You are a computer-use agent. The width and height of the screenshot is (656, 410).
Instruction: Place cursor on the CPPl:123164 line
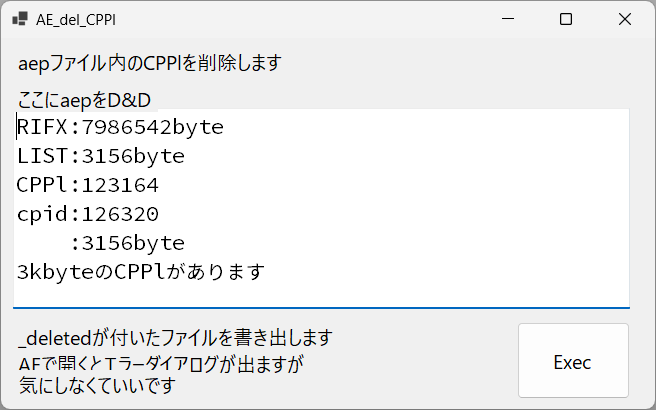[x=88, y=185]
